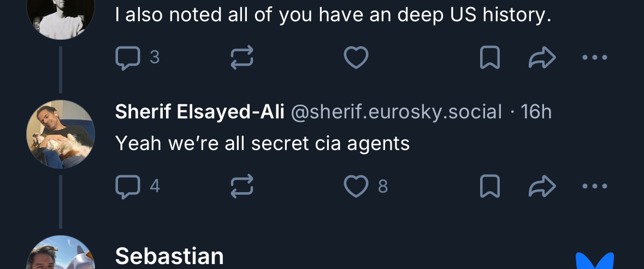Open the 16h timestamp of Sherif's post

point(536,112)
